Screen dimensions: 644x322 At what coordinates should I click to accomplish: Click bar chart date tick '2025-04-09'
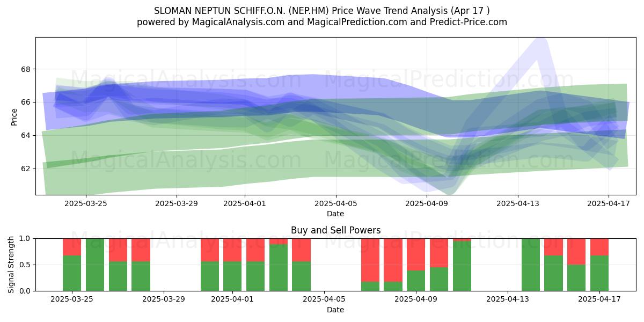pyautogui.click(x=416, y=299)
